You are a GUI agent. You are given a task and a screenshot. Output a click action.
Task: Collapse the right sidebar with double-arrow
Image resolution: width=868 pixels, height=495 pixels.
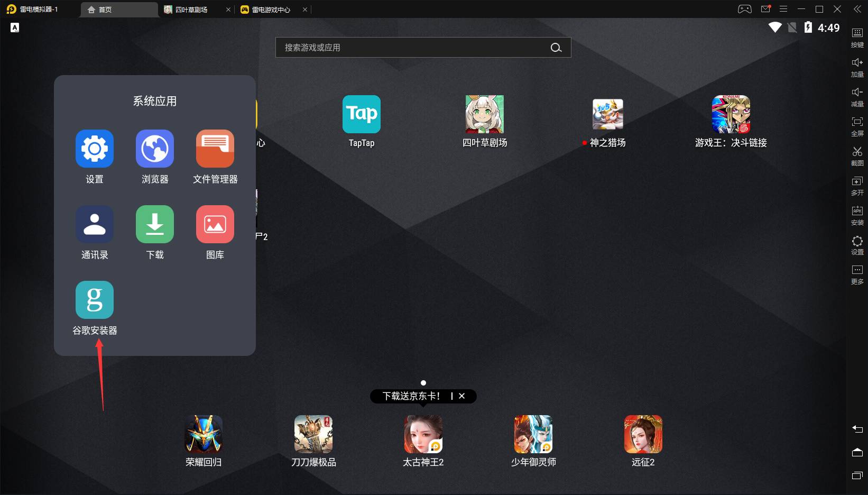pyautogui.click(x=857, y=9)
